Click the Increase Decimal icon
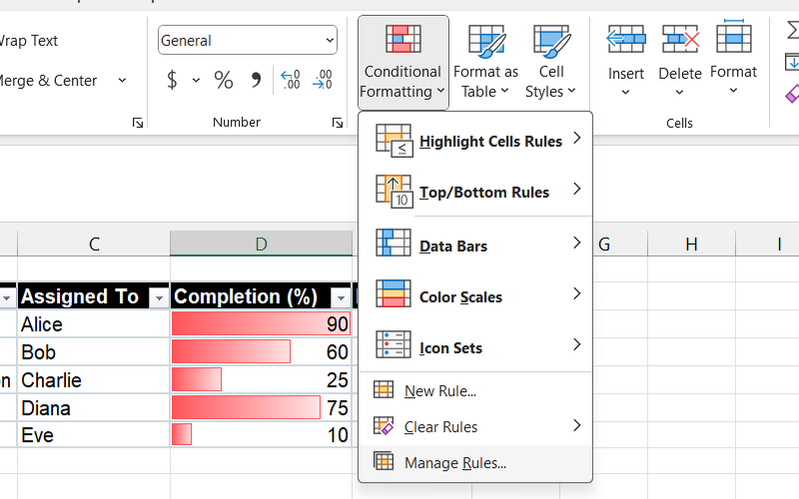 [x=290, y=81]
